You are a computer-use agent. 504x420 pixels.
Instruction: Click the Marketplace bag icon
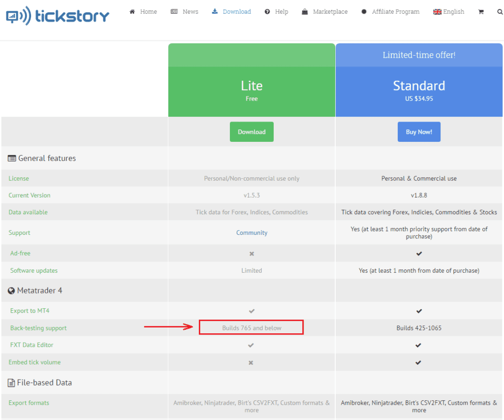click(x=305, y=12)
